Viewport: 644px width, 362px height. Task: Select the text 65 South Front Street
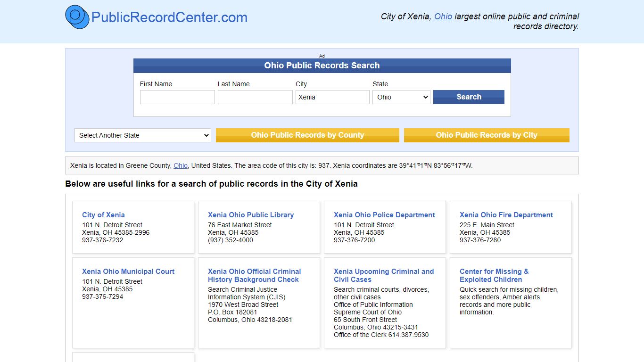click(365, 320)
